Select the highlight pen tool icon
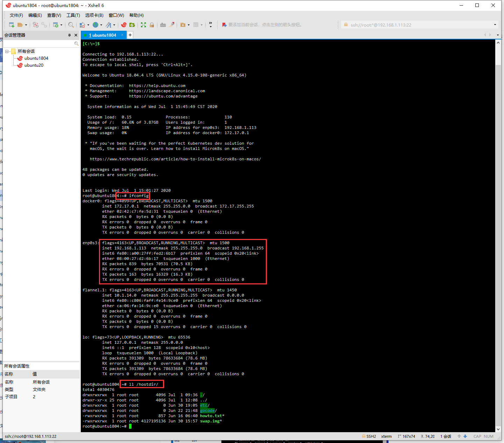The width and height of the screenshot is (504, 443). (x=172, y=24)
